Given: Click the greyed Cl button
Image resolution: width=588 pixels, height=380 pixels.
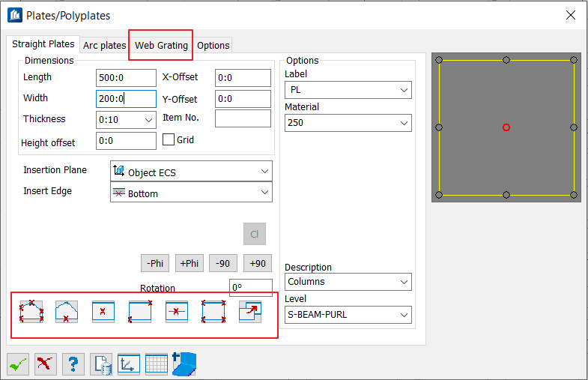Looking at the screenshot, I should pyautogui.click(x=255, y=234).
